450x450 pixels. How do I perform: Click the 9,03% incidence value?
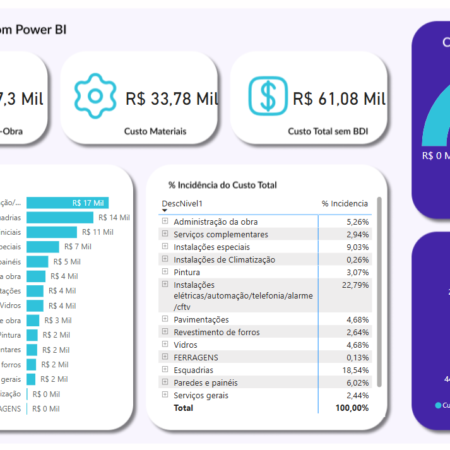(x=357, y=247)
